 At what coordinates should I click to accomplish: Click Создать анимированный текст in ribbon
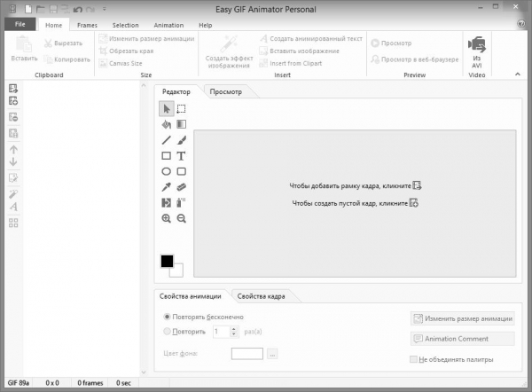[311, 39]
